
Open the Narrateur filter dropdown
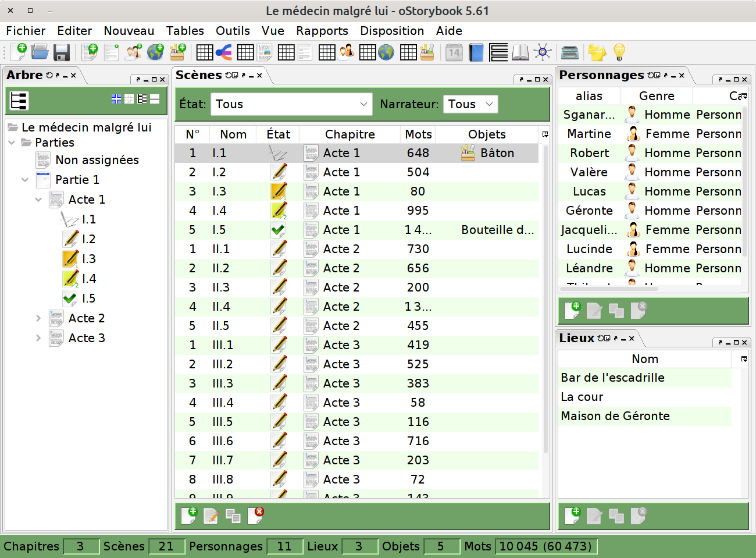(470, 104)
